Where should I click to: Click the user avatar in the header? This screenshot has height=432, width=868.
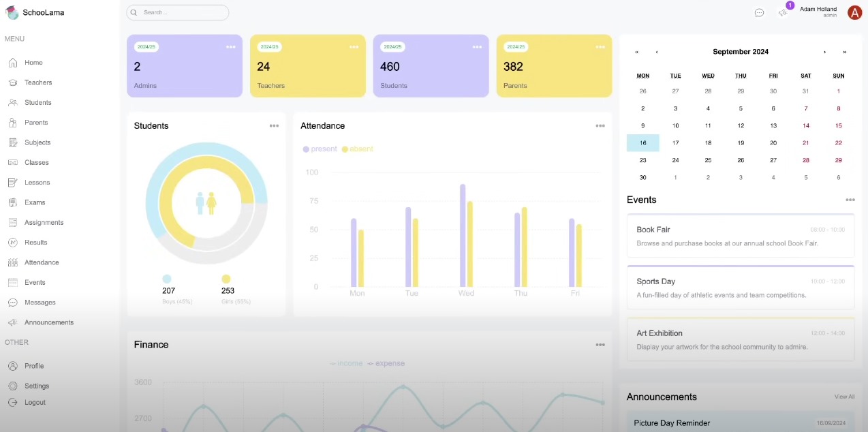(854, 12)
